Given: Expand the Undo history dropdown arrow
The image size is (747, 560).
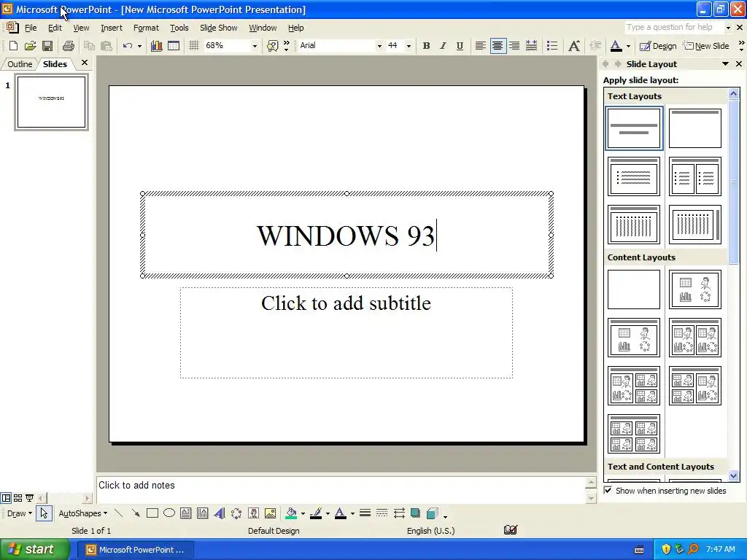Looking at the screenshot, I should coord(139,46).
